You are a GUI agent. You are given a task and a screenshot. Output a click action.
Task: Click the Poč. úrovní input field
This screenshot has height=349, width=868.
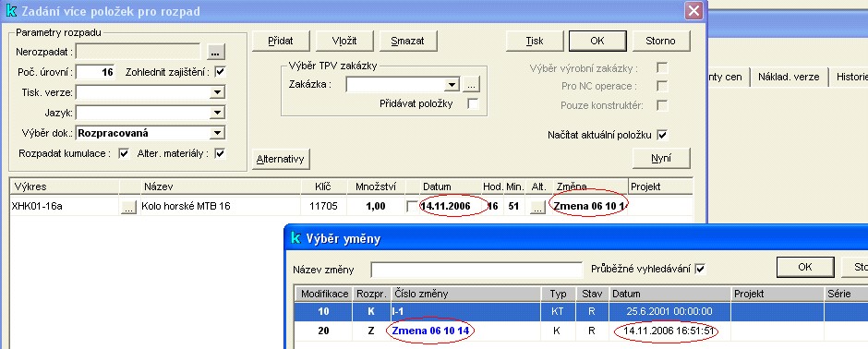95,72
